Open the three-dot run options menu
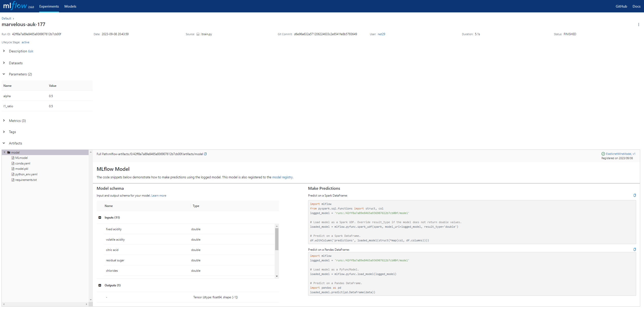Viewport: 644px width, 318px height. (638, 25)
